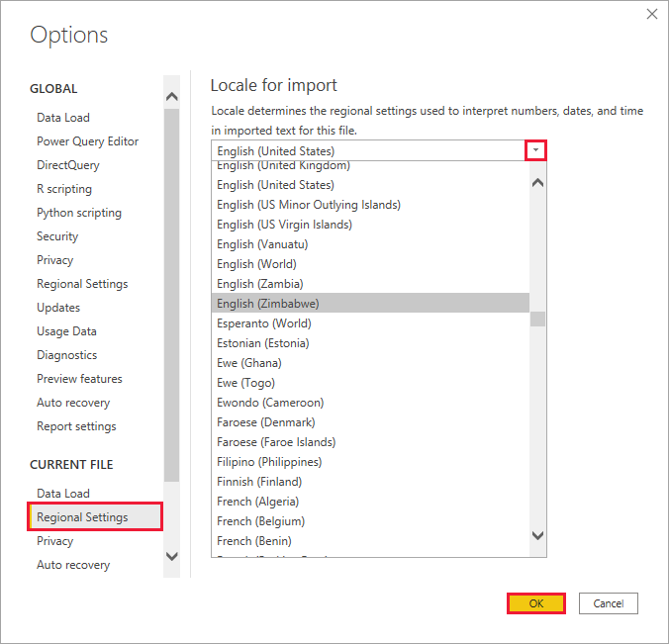Click the locale list scroll-down arrow
Image resolution: width=669 pixels, height=644 pixels.
537,535
